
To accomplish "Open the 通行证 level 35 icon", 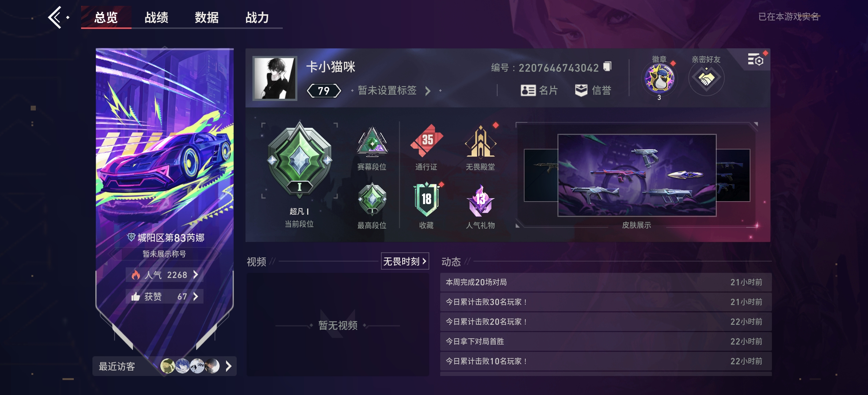I will (426, 142).
